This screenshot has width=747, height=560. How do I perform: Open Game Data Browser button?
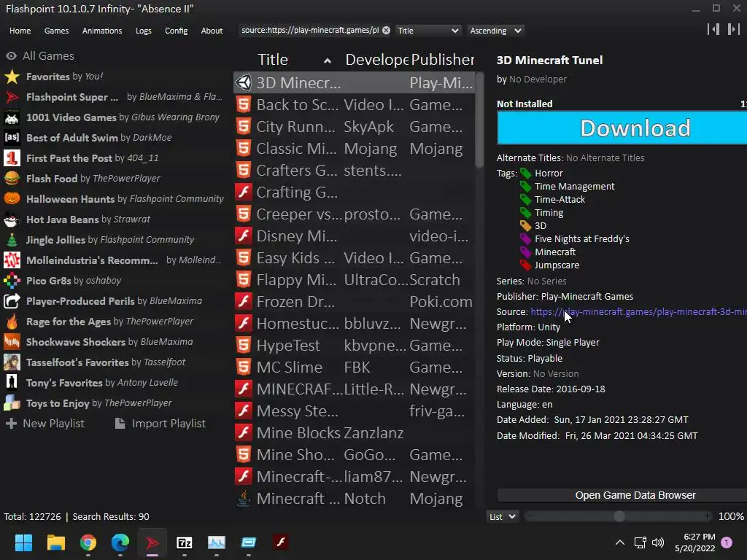click(x=622, y=495)
